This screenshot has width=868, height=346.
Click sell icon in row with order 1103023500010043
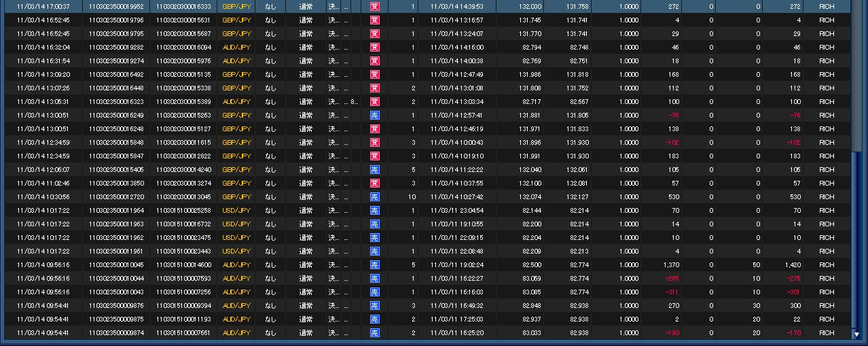click(x=374, y=292)
